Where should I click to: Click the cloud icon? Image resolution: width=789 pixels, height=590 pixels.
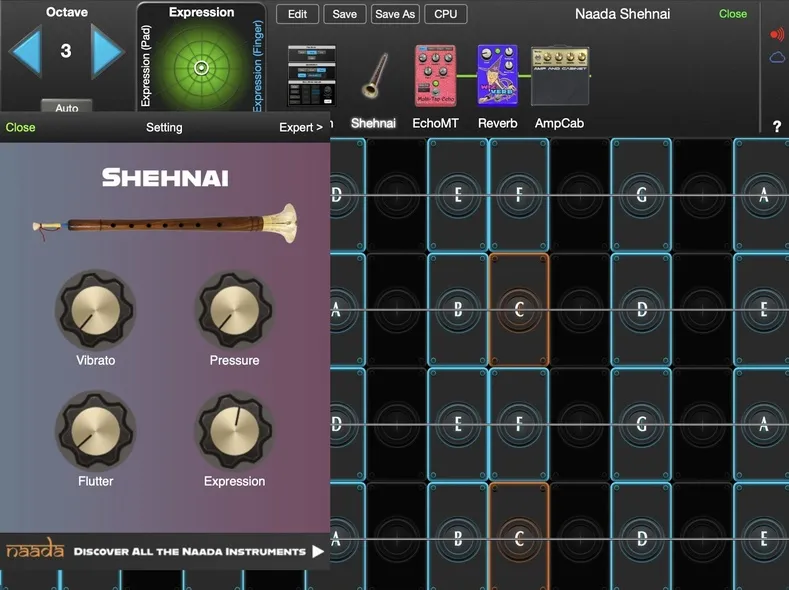coord(777,57)
